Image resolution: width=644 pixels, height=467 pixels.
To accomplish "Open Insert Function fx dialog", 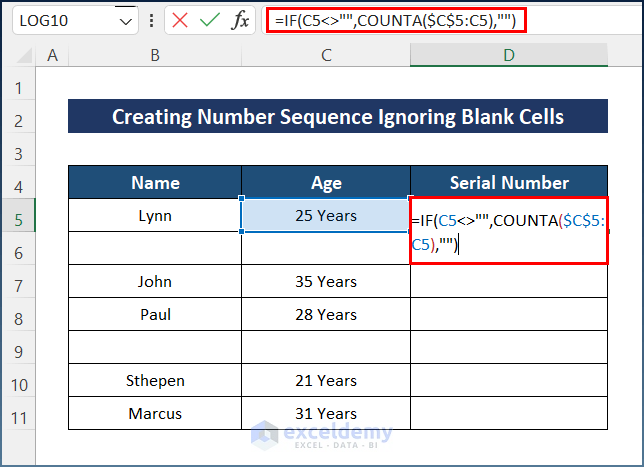I will (241, 20).
